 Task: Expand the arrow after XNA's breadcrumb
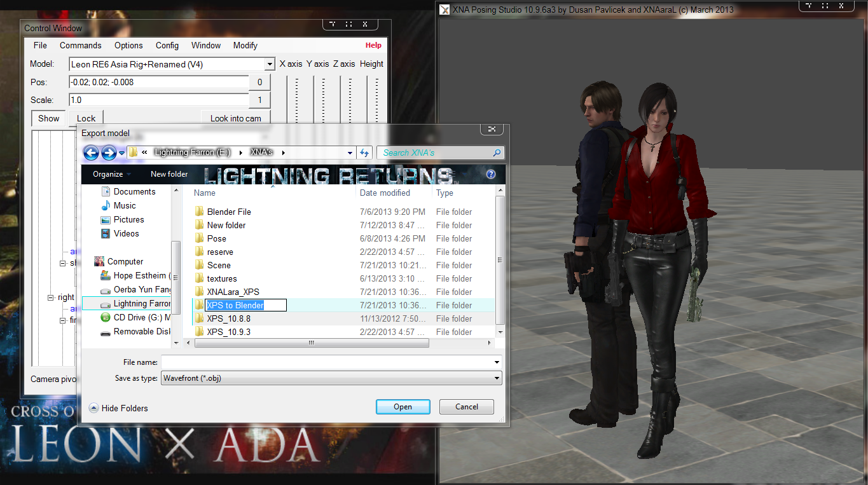click(x=283, y=153)
